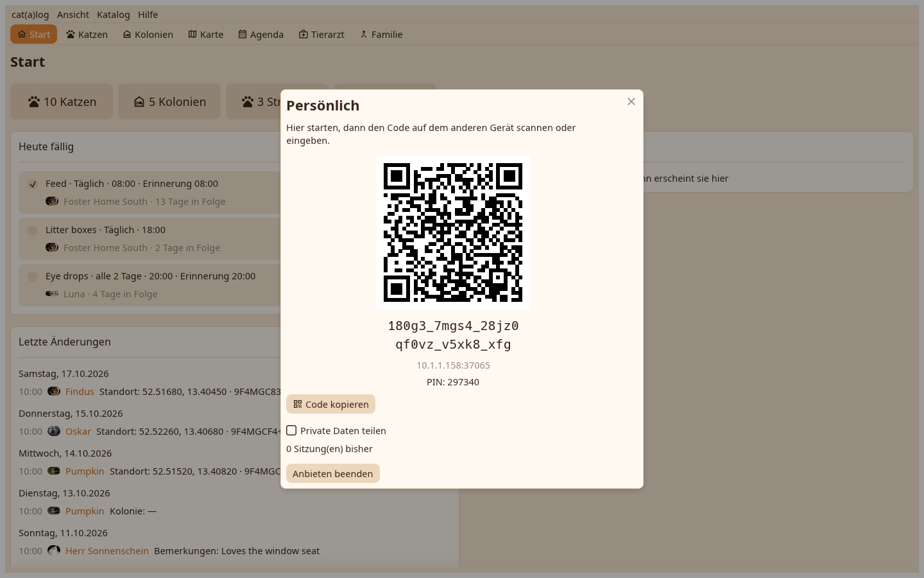Open Herr Sonnenschein cat link
Screen dimensions: 924x578
pos(107,550)
